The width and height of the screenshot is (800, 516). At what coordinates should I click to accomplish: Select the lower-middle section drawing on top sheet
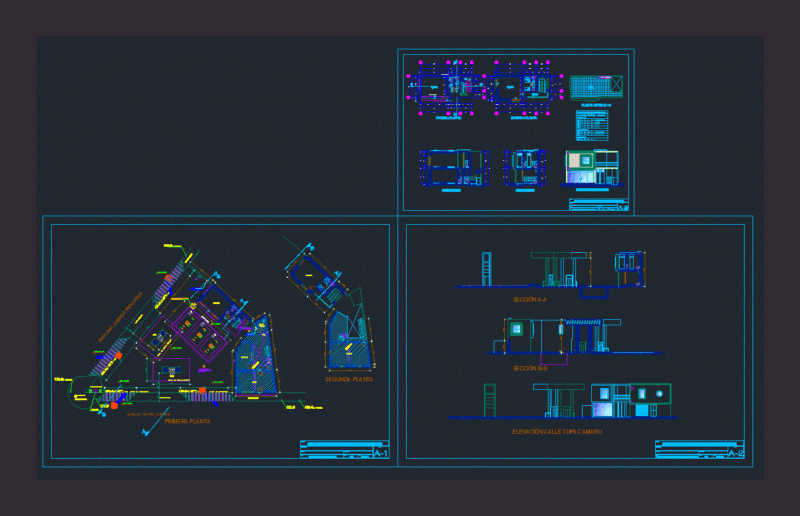[524, 167]
